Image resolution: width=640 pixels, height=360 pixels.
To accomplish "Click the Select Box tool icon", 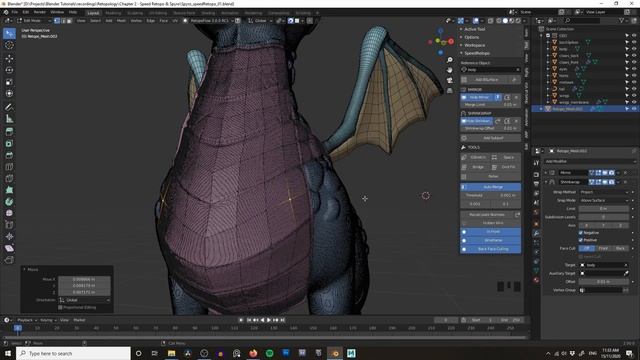I will coord(9,33).
